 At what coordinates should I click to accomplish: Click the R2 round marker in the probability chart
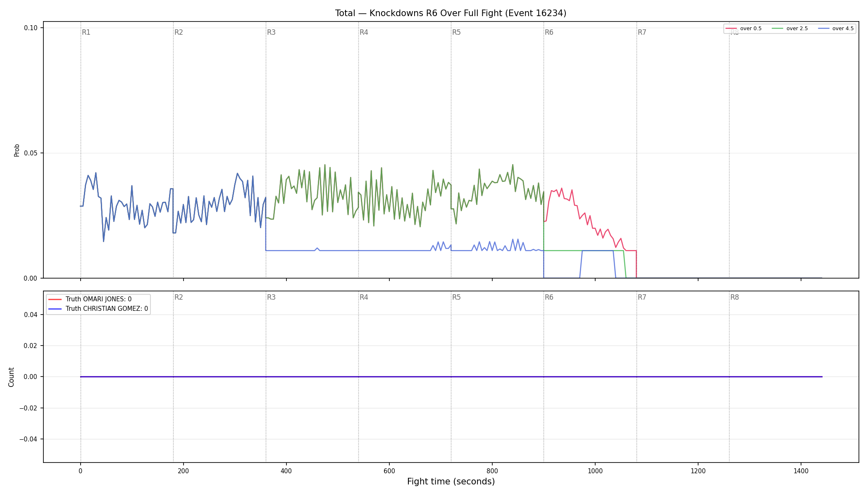pos(179,32)
